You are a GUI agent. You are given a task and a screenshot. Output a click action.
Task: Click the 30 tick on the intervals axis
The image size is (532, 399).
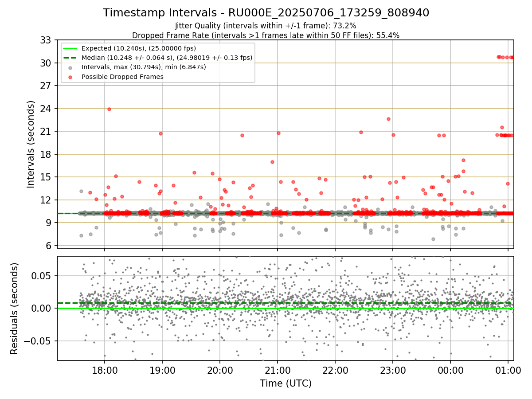point(47,63)
